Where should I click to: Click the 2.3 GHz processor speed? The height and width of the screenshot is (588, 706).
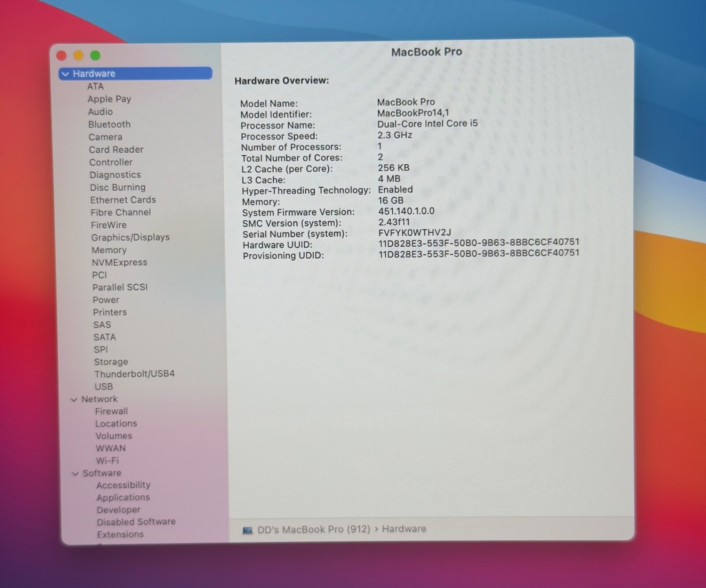[394, 135]
